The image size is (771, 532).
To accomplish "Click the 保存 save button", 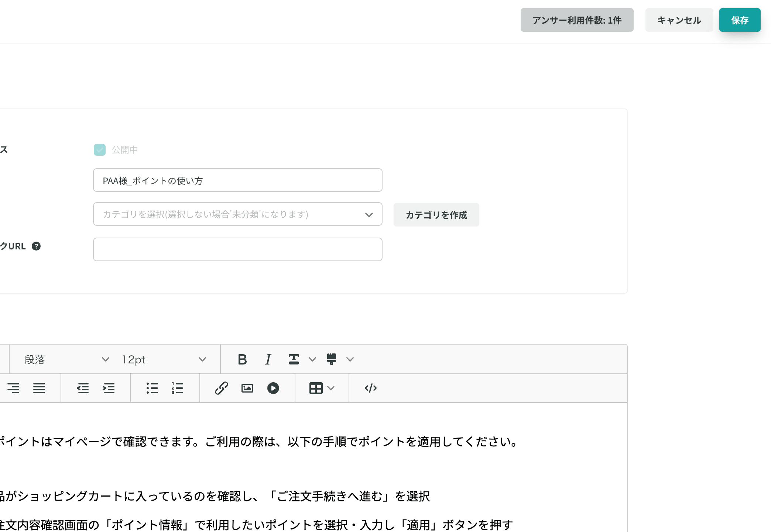I will tap(740, 20).
